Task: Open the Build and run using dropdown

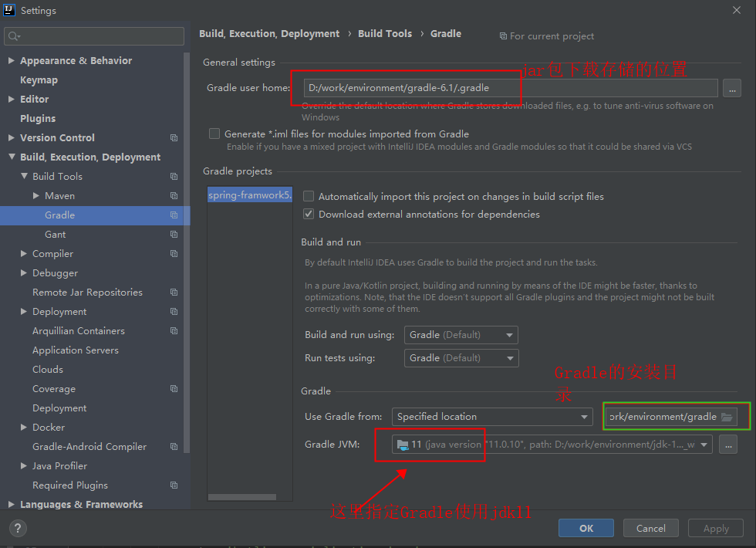Action: tap(461, 335)
